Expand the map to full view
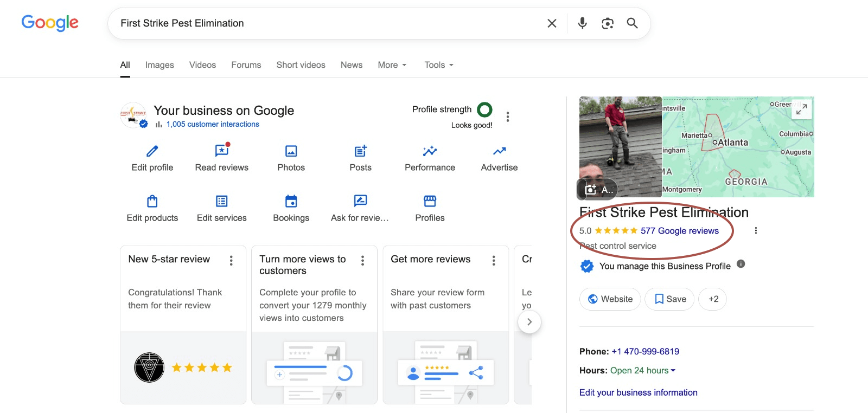The height and width of the screenshot is (413, 868). [x=802, y=109]
